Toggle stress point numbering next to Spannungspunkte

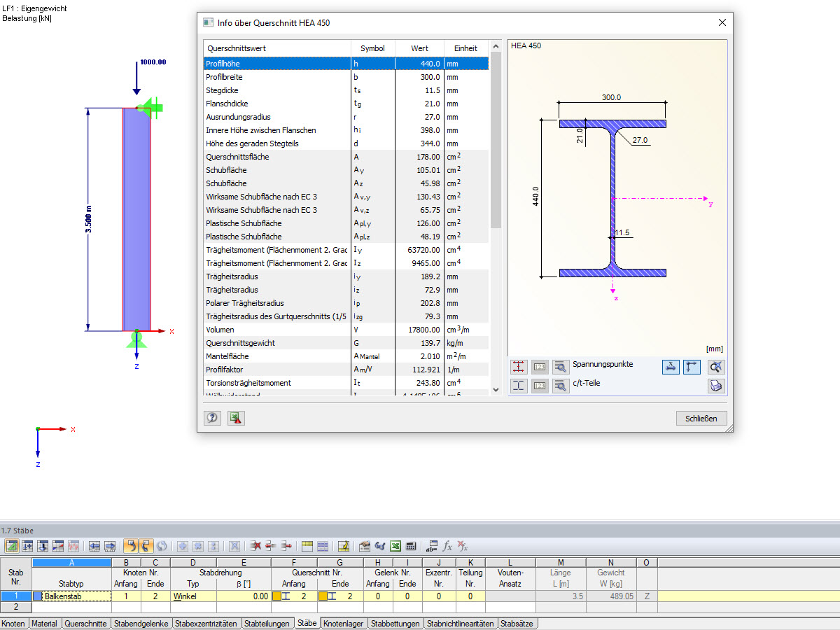pos(540,367)
